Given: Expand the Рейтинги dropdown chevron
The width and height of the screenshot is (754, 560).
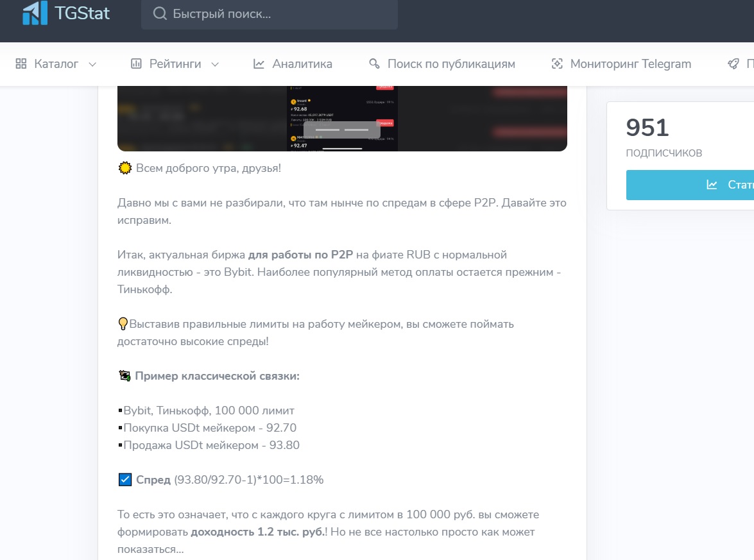Looking at the screenshot, I should coord(215,64).
